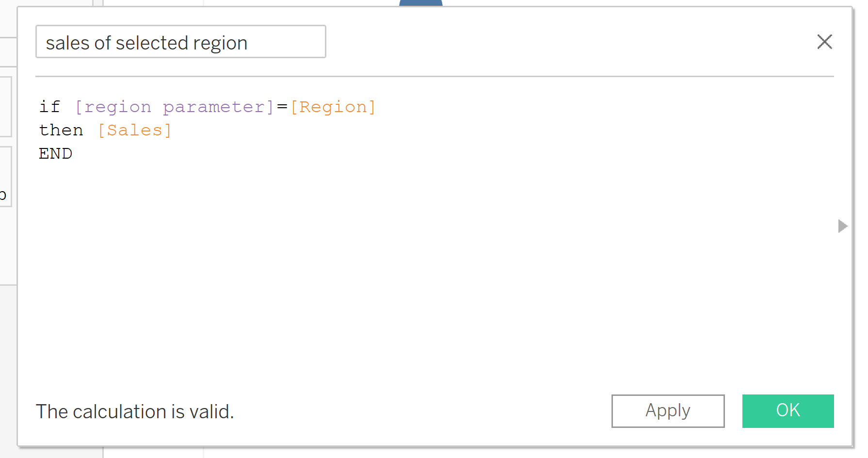Screen dimensions: 868x458
Task: Click the blue mark behind the dialog top
Action: coord(420,3)
